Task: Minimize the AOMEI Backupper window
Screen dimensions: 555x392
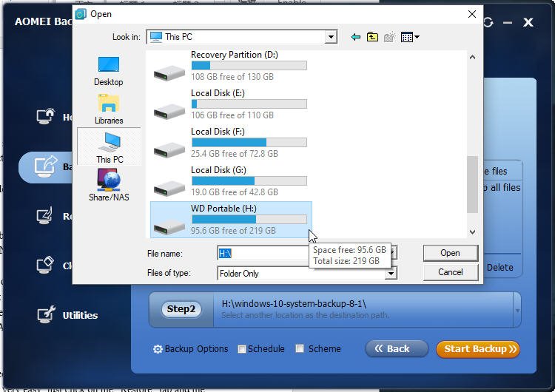Action: coord(508,23)
